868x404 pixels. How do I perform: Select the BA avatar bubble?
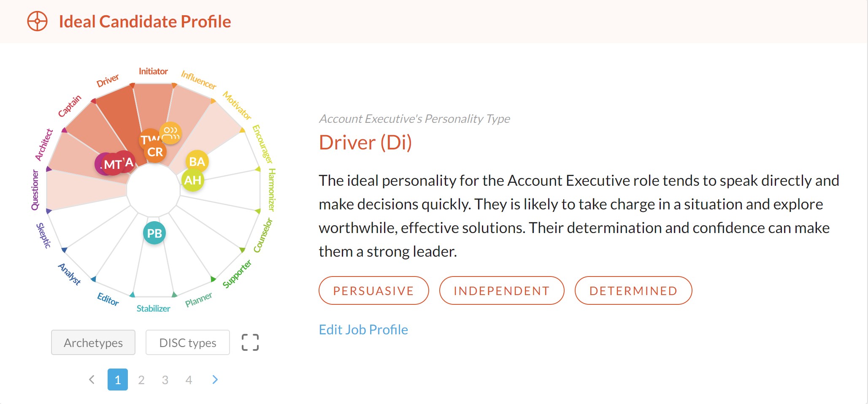tap(197, 162)
